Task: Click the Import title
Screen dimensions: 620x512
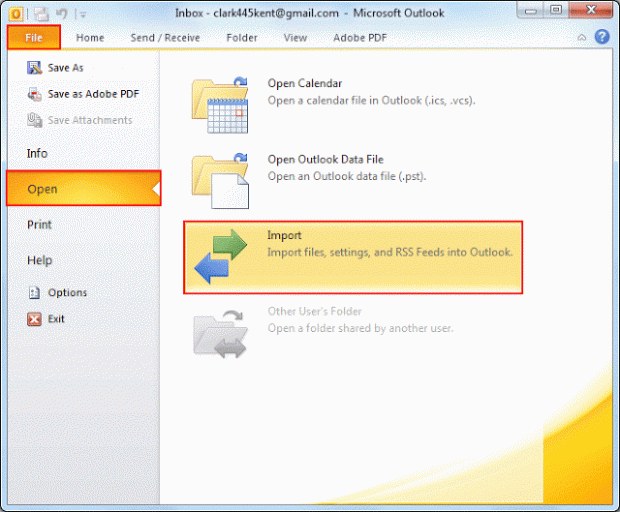Action: tap(284, 235)
